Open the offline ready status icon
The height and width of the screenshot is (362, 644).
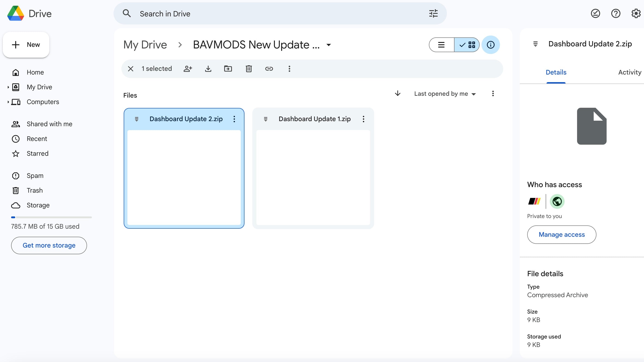[595, 13]
